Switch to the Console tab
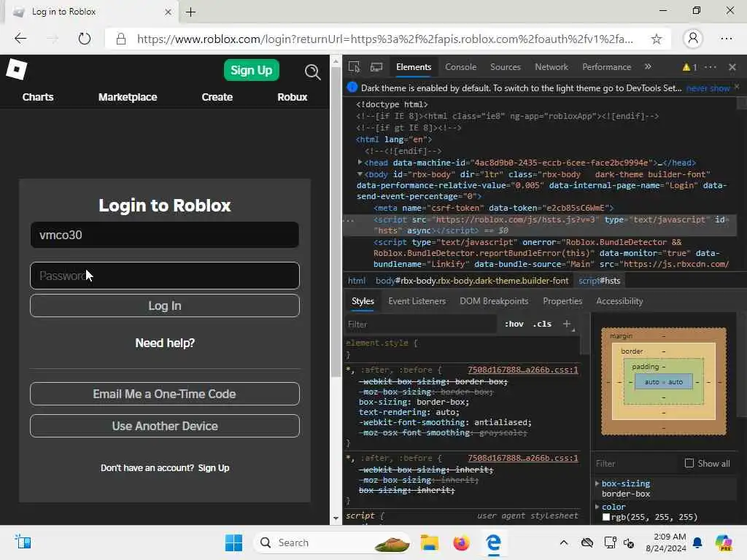747x560 pixels. 461,67
